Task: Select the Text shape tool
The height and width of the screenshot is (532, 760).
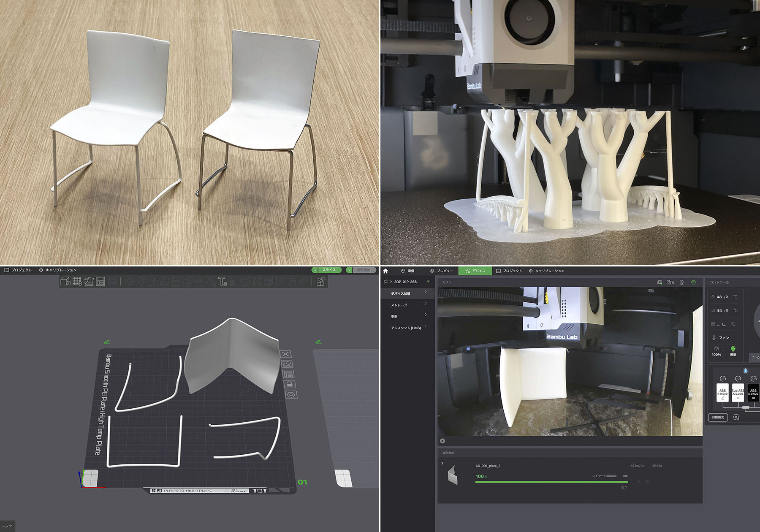Action: 223,282
